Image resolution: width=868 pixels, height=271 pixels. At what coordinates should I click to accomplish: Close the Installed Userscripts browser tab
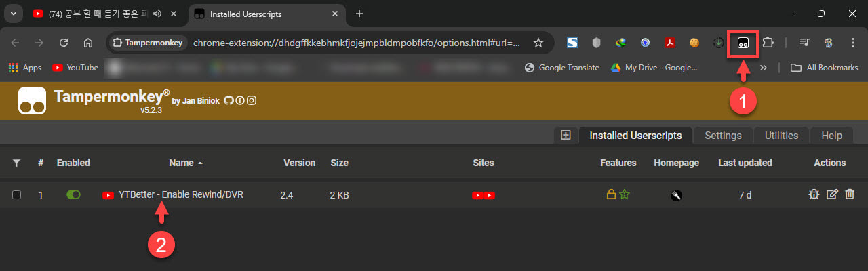[x=335, y=14]
